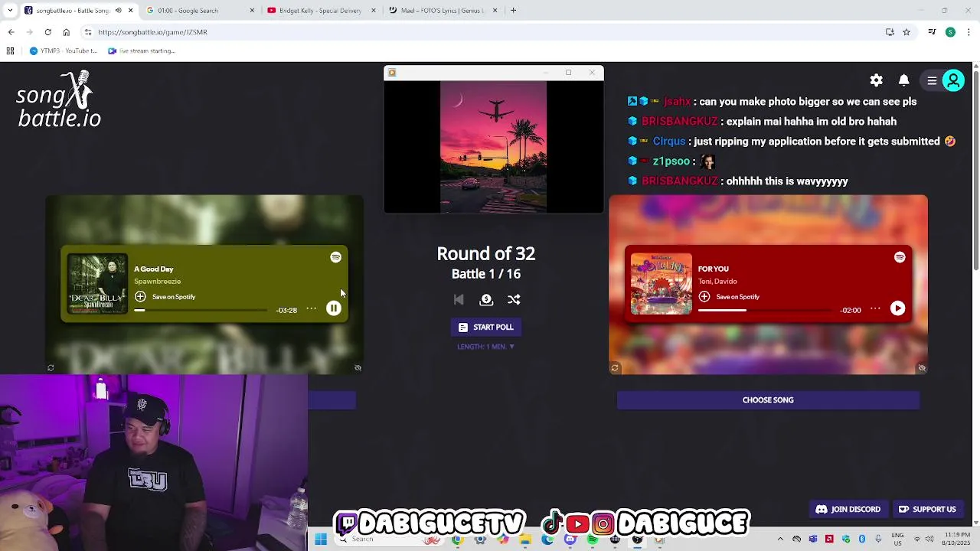Open the bookmarks bar apps grid

(10, 51)
